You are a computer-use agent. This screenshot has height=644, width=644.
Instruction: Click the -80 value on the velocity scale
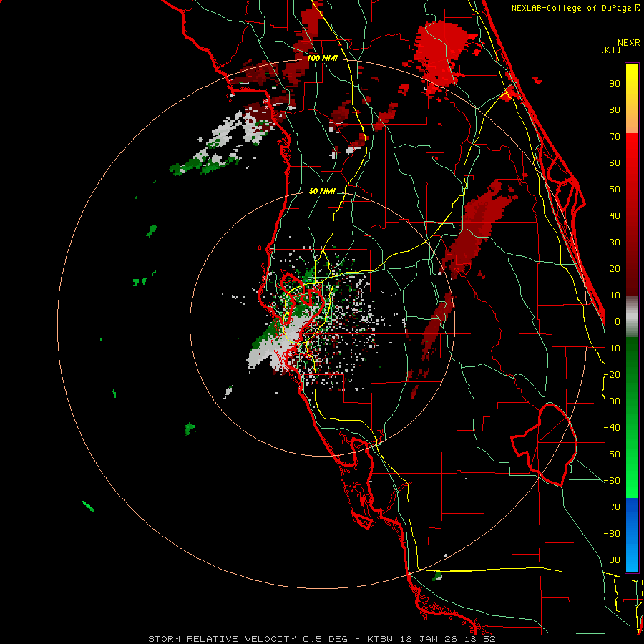[612, 534]
